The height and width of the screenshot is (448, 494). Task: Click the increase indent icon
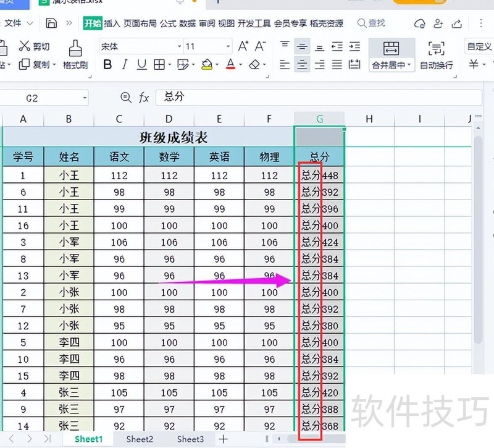point(354,47)
